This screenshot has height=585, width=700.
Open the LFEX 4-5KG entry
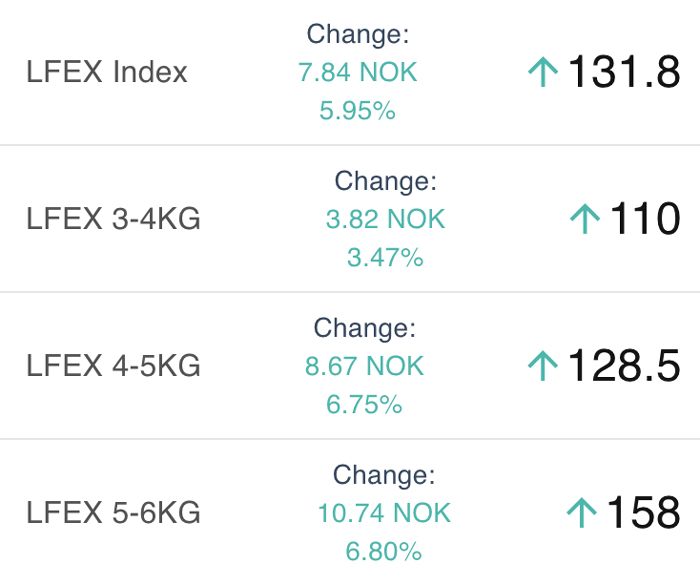click(113, 366)
